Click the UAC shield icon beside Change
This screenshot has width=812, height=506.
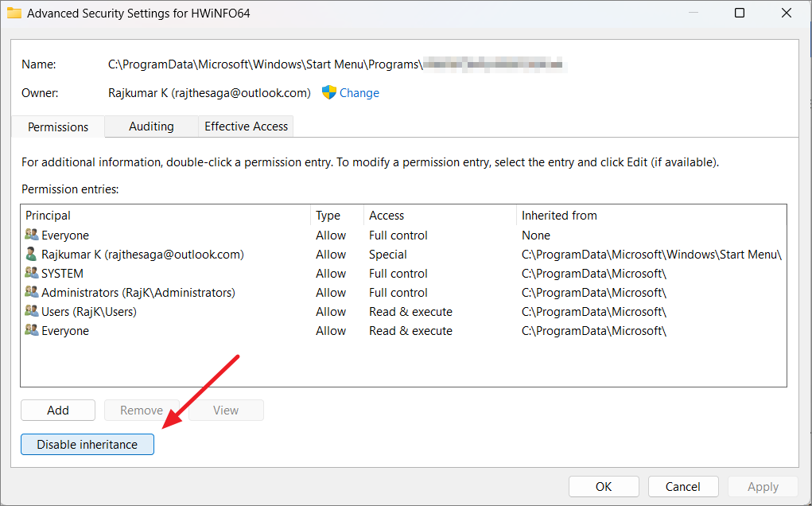(x=328, y=93)
